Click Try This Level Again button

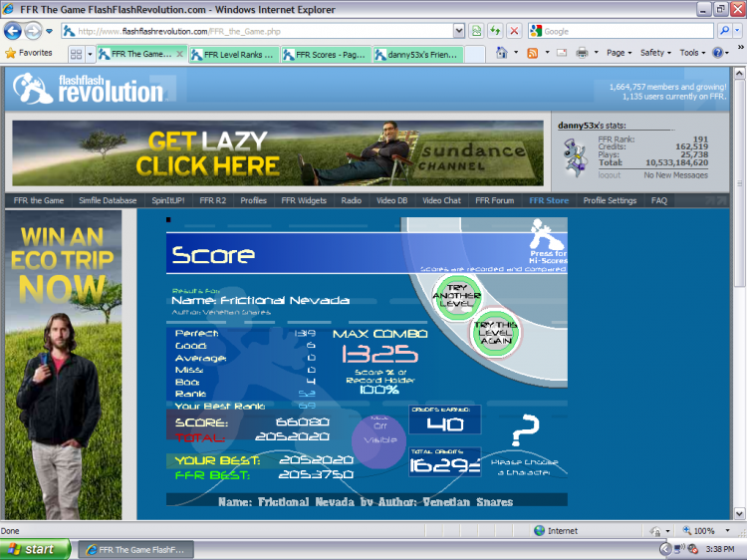(495, 333)
